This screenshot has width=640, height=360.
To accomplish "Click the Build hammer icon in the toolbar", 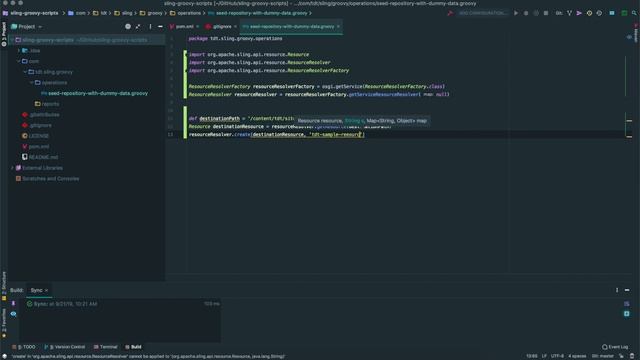I will coord(450,13).
